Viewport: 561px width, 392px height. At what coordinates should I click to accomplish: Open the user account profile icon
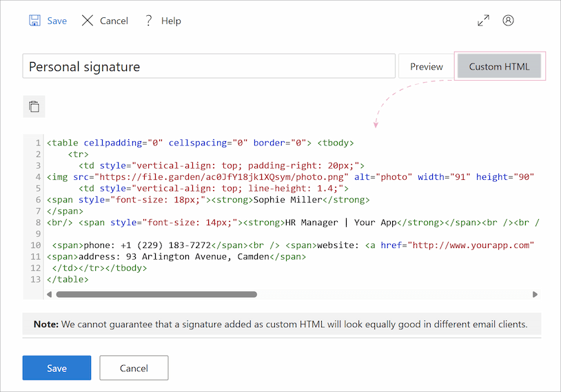508,21
